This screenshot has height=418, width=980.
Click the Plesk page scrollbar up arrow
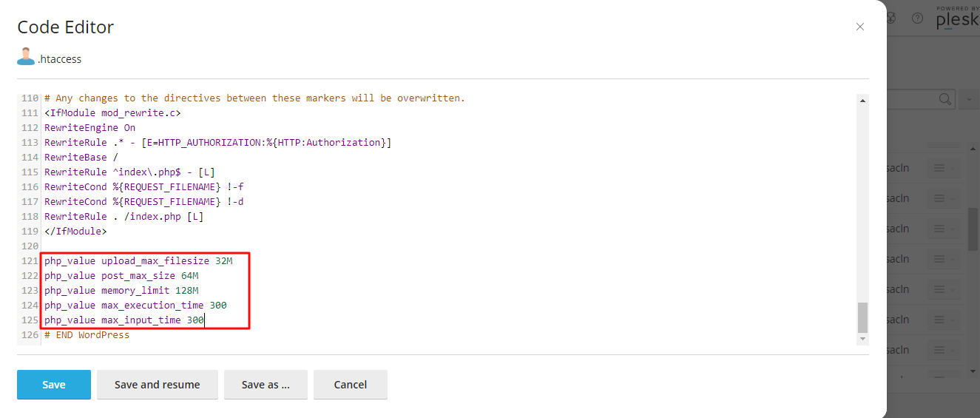973,150
